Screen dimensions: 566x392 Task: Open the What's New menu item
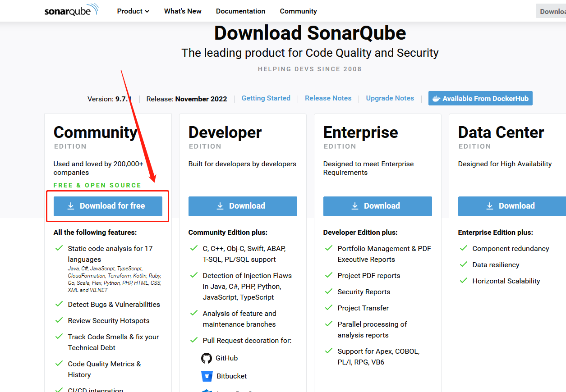183,11
